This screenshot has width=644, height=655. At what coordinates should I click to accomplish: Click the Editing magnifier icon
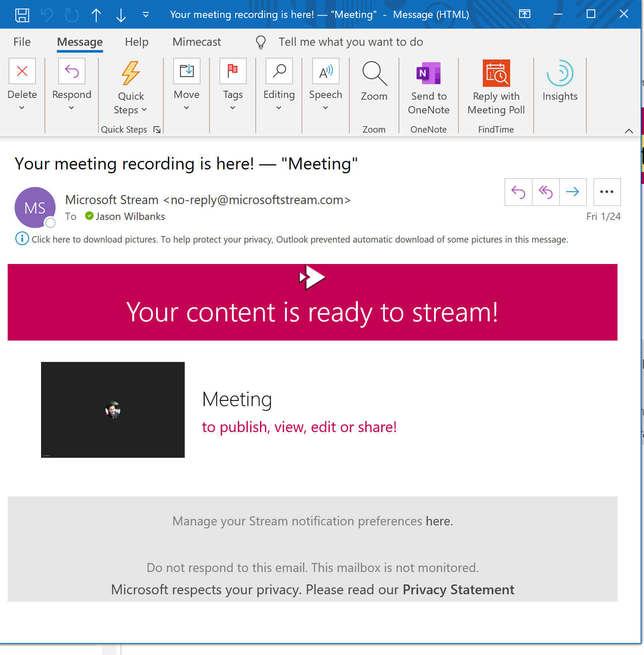click(279, 71)
